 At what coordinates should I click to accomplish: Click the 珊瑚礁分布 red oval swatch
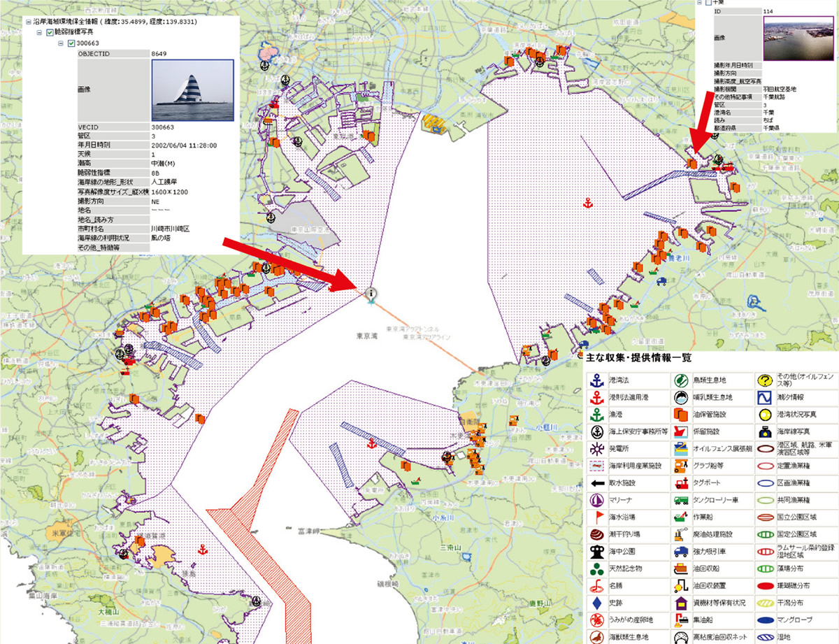tap(765, 585)
